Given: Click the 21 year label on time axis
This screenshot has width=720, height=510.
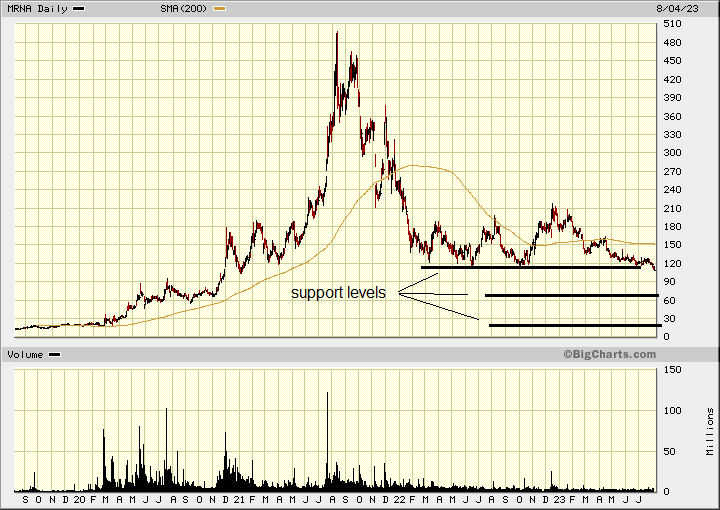Looking at the screenshot, I should [x=239, y=499].
